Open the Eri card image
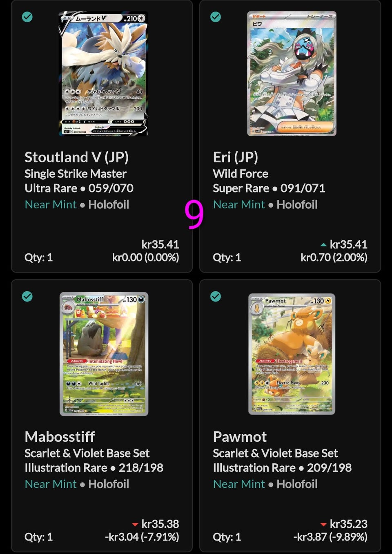 tap(292, 74)
